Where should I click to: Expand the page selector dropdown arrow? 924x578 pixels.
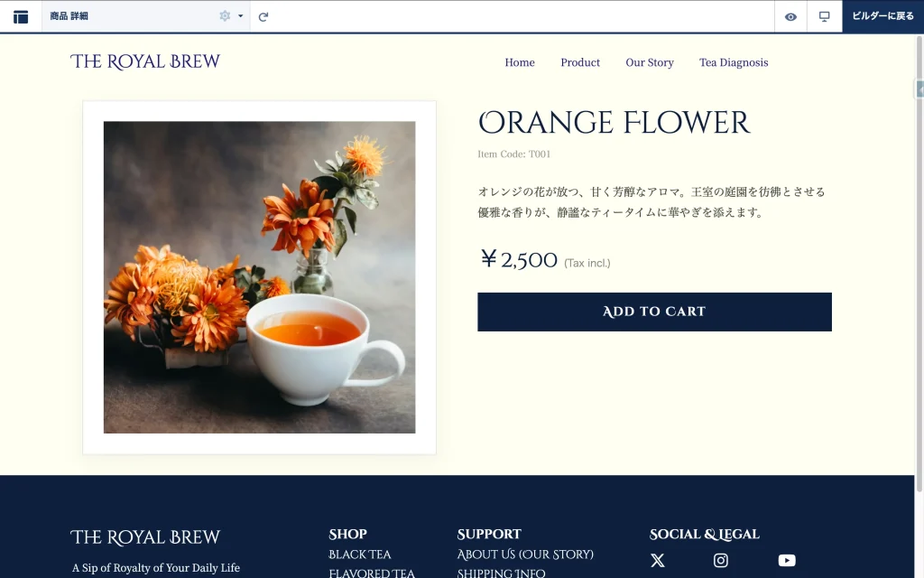pyautogui.click(x=241, y=16)
